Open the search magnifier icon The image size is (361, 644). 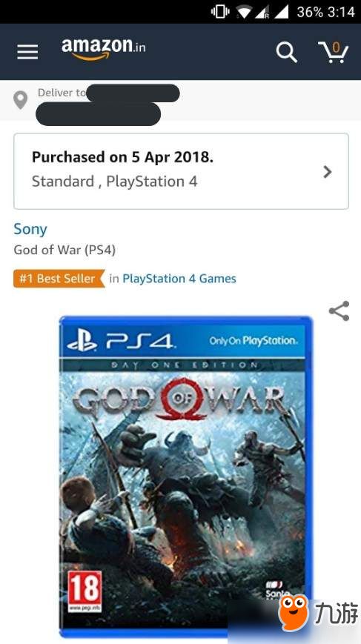pyautogui.click(x=286, y=52)
